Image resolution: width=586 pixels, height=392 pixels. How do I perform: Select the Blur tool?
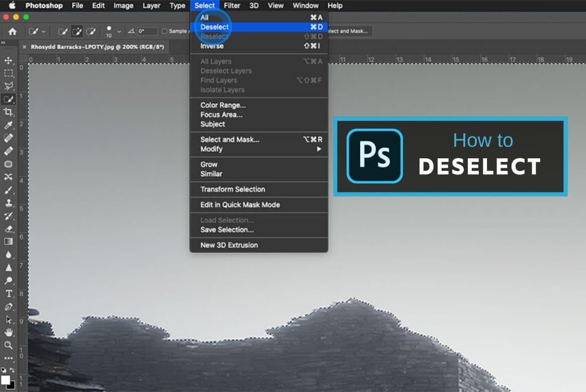(x=8, y=255)
